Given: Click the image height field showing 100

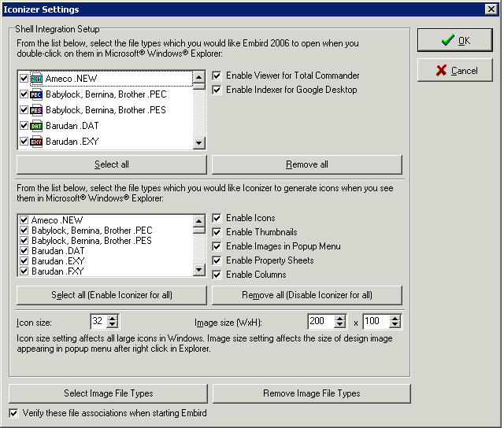Looking at the screenshot, I should 376,322.
